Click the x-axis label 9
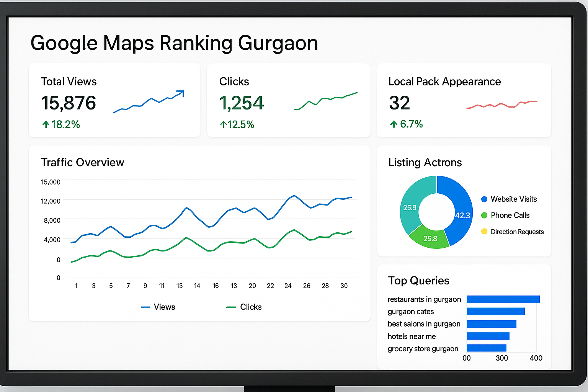 pyautogui.click(x=145, y=286)
